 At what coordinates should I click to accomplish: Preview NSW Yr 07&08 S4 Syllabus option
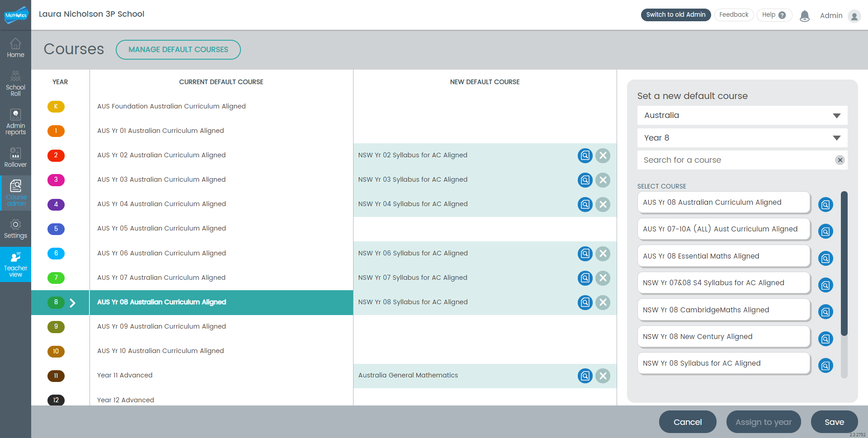(826, 285)
